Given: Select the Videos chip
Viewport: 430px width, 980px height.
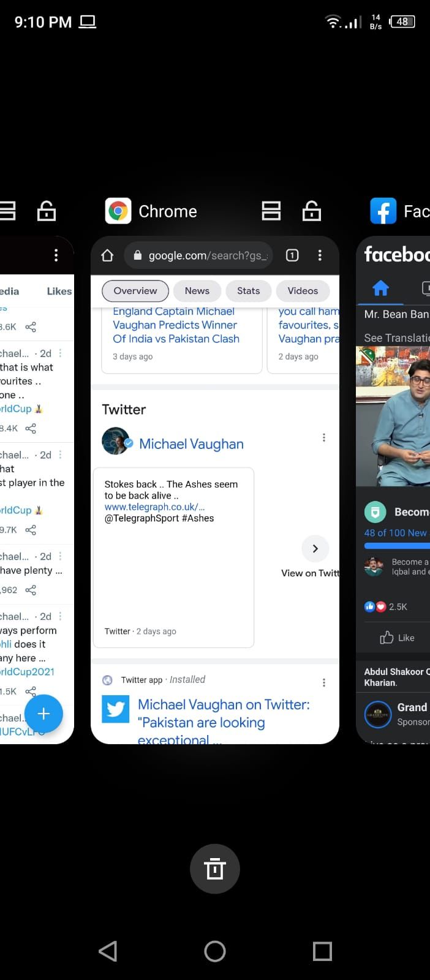Looking at the screenshot, I should pos(303,291).
